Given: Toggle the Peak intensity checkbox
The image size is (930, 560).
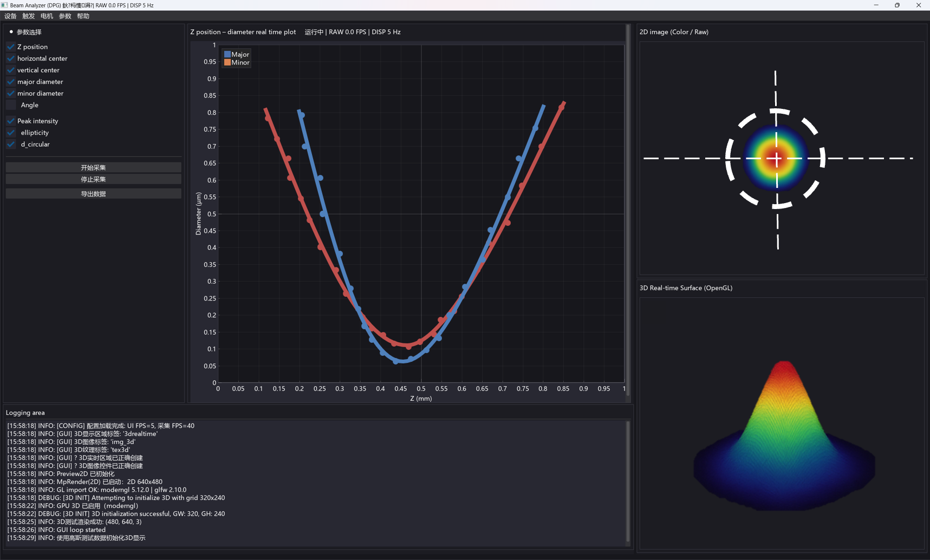Looking at the screenshot, I should point(11,121).
